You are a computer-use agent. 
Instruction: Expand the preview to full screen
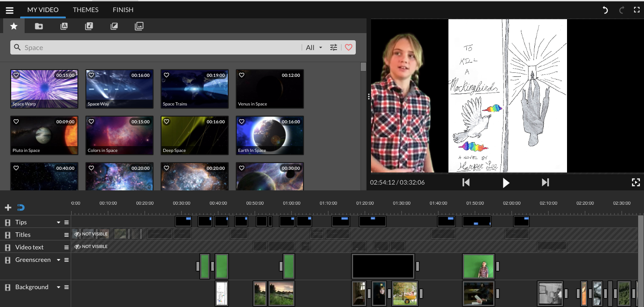tap(635, 182)
